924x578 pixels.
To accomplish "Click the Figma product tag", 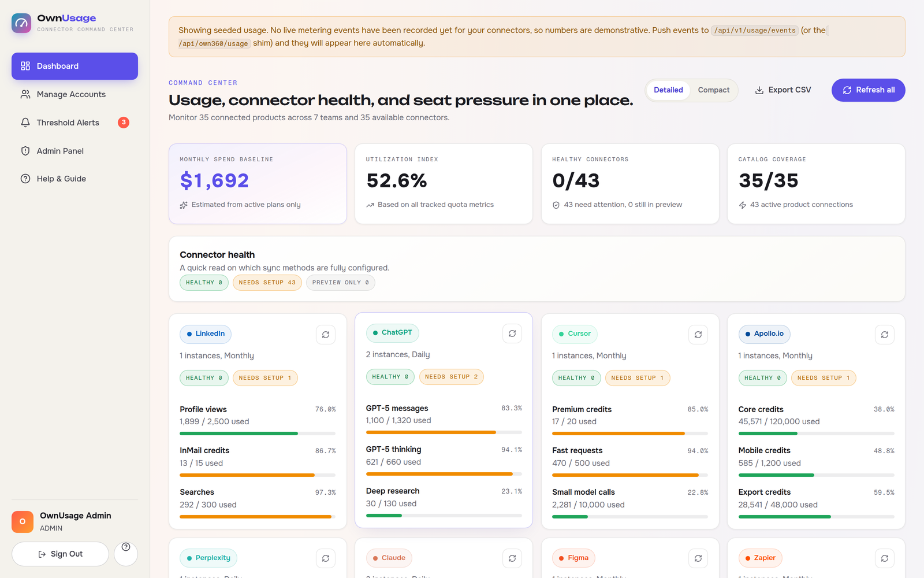I will tap(573, 558).
